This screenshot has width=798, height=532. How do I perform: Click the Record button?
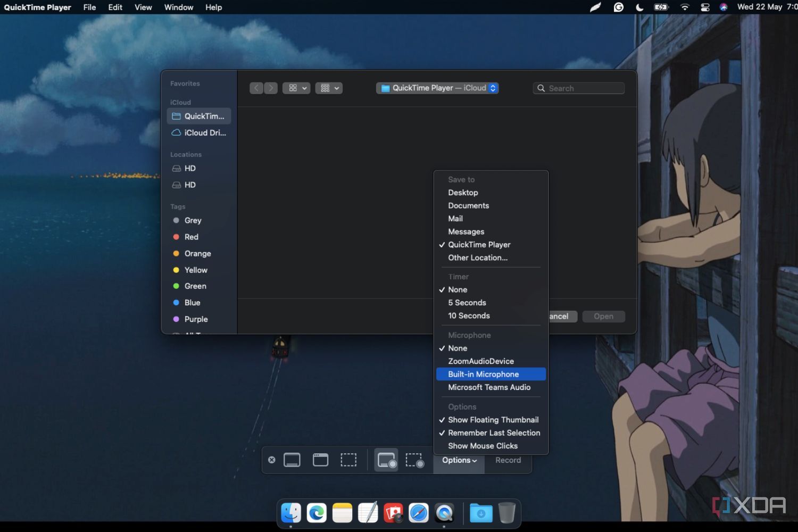tap(508, 460)
